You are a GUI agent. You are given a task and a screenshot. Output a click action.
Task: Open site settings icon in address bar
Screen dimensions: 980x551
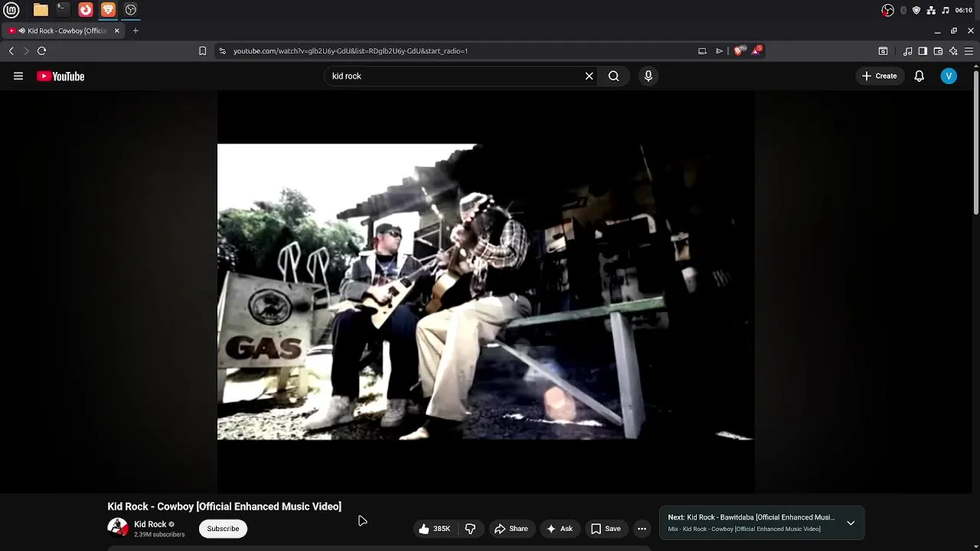click(222, 51)
